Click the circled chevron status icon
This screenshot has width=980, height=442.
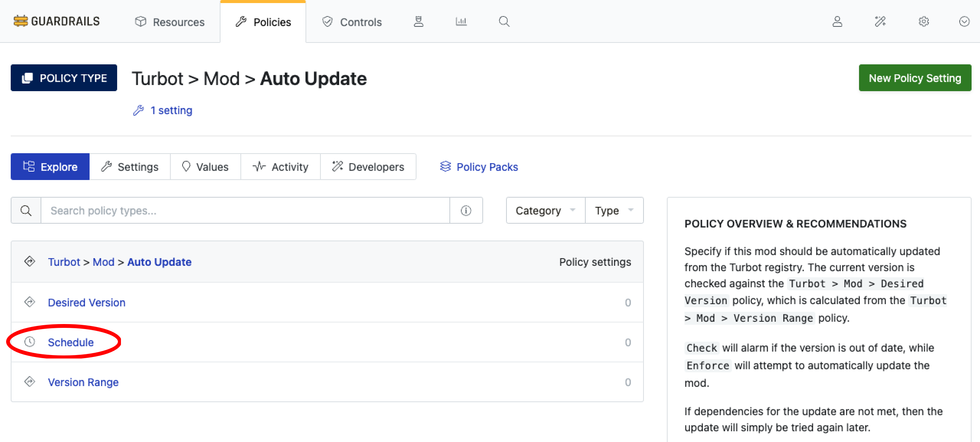tap(964, 21)
